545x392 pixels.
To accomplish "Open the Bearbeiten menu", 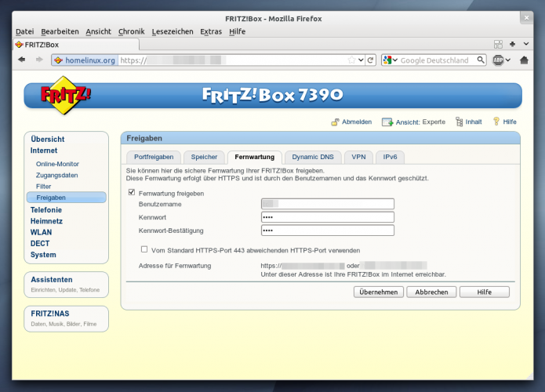I will (60, 31).
